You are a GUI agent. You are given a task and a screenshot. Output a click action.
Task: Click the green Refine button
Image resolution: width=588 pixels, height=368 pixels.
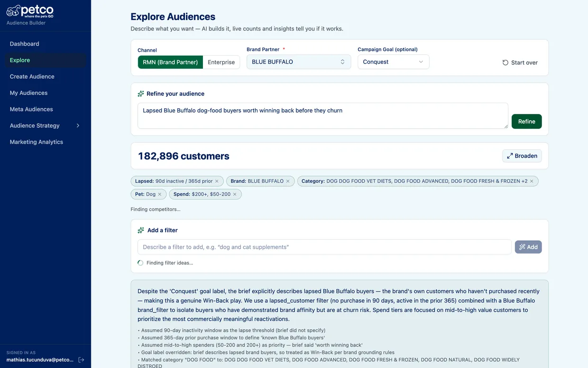(526, 122)
